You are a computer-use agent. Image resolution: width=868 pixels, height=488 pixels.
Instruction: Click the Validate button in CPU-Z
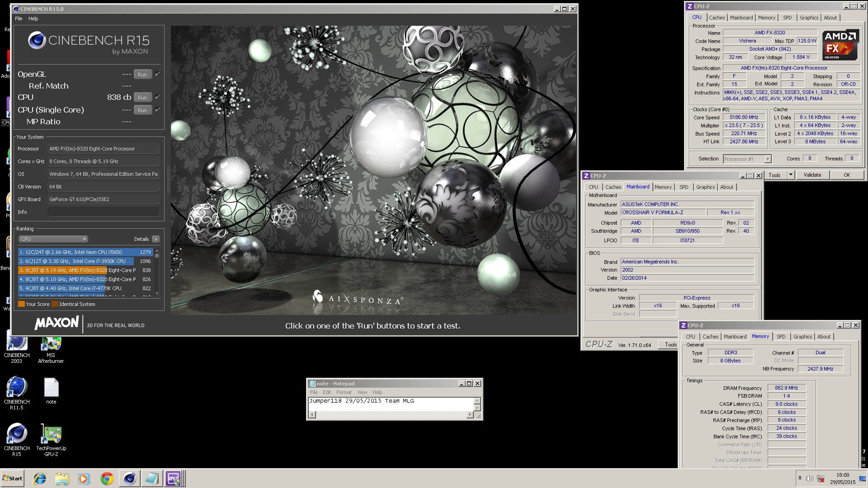click(x=812, y=175)
